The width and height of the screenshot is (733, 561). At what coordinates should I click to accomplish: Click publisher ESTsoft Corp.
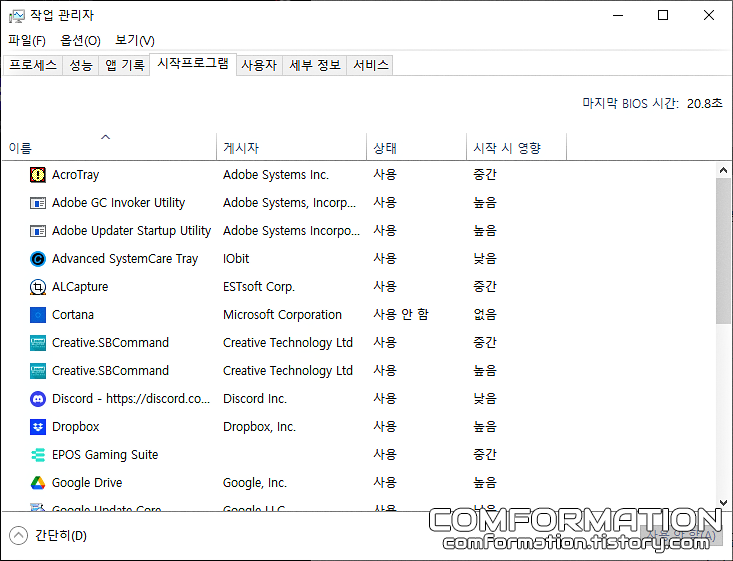(259, 287)
